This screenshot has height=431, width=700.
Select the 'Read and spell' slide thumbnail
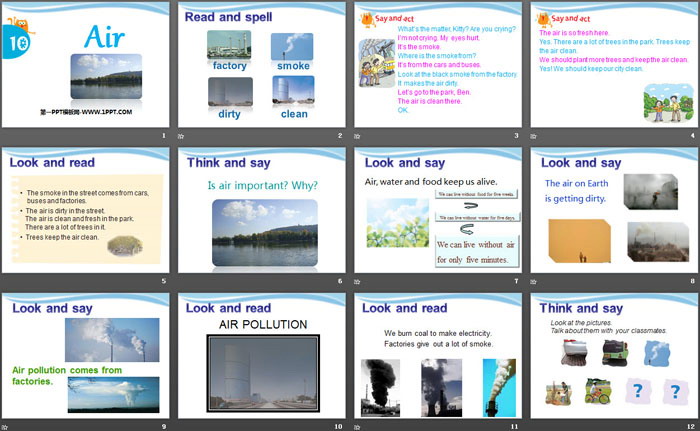point(262,65)
